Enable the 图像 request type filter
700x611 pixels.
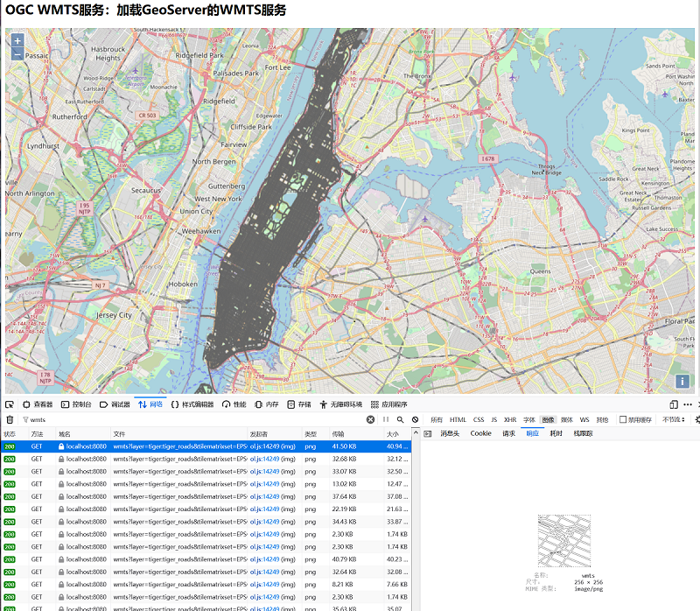548,420
